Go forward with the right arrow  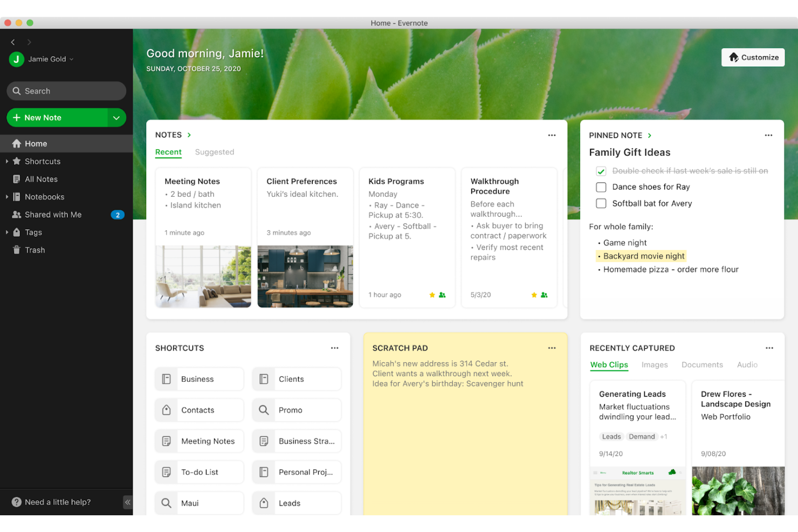29,42
